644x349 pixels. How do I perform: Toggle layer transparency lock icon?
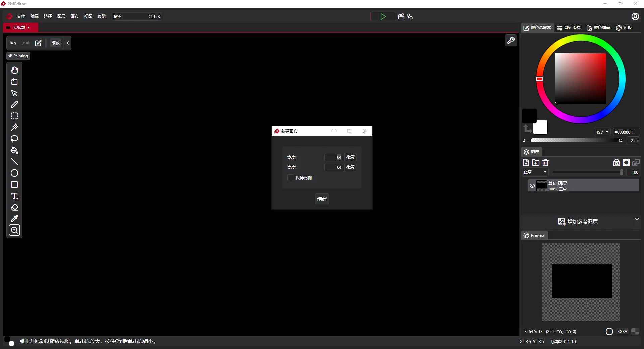616,163
